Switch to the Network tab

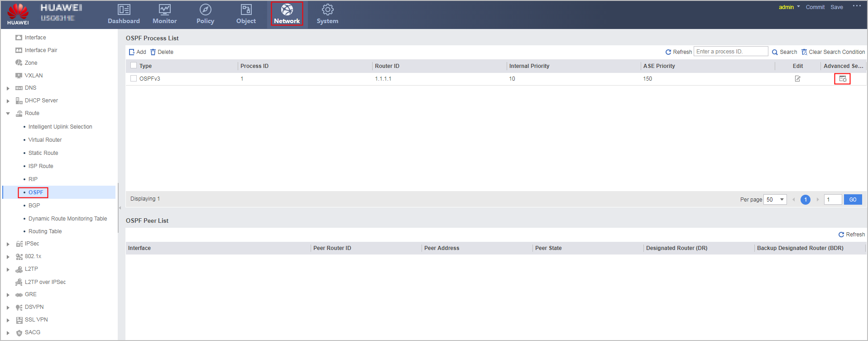(287, 14)
